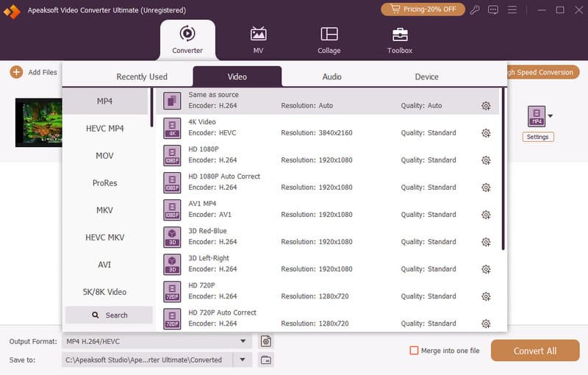Click the gear for AV1 MP4 profile

pos(486,215)
